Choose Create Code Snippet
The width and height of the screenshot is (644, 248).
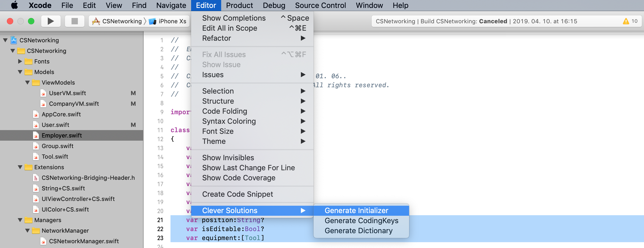(x=252, y=194)
